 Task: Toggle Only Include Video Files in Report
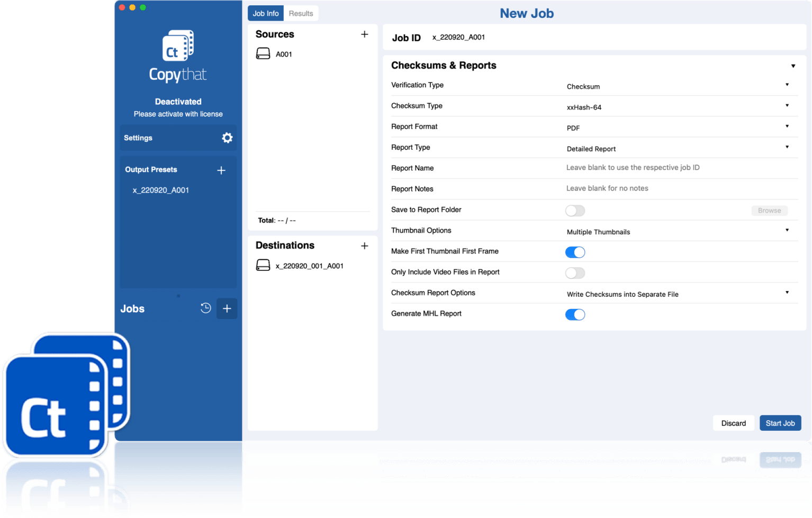575,273
